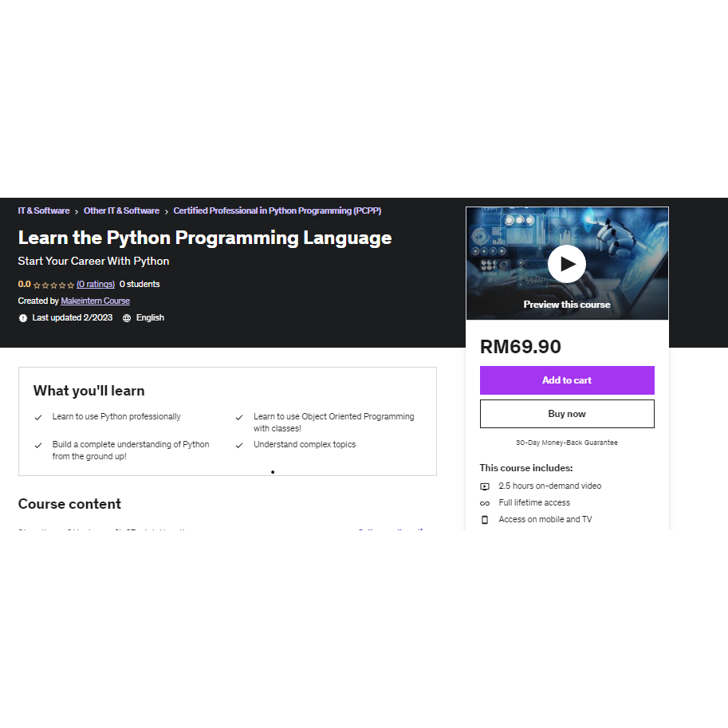Viewport: 728px width, 728px height.
Task: Open the 0 ratings link
Action: [x=95, y=284]
